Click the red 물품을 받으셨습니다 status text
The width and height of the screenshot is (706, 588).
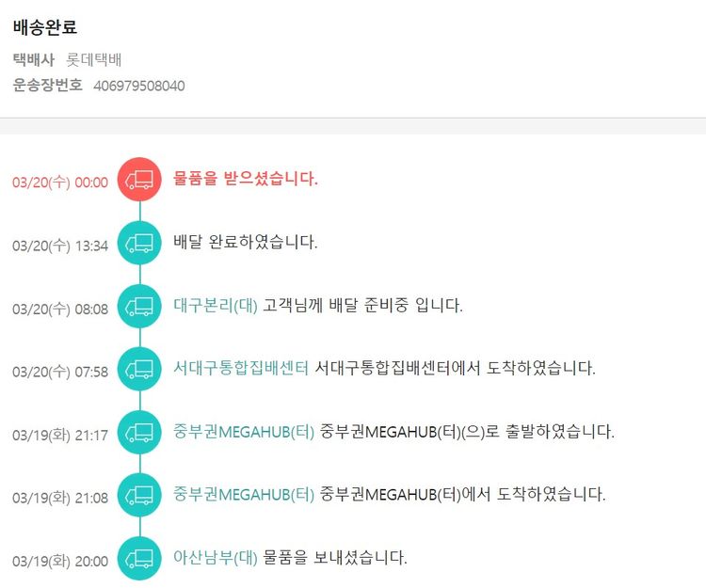click(x=246, y=179)
